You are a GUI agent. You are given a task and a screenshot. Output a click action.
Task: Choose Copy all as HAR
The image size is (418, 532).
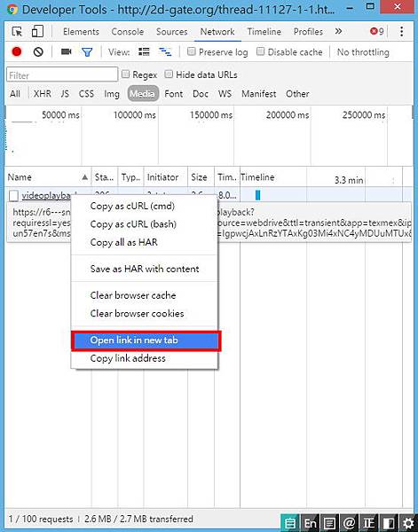click(x=145, y=242)
